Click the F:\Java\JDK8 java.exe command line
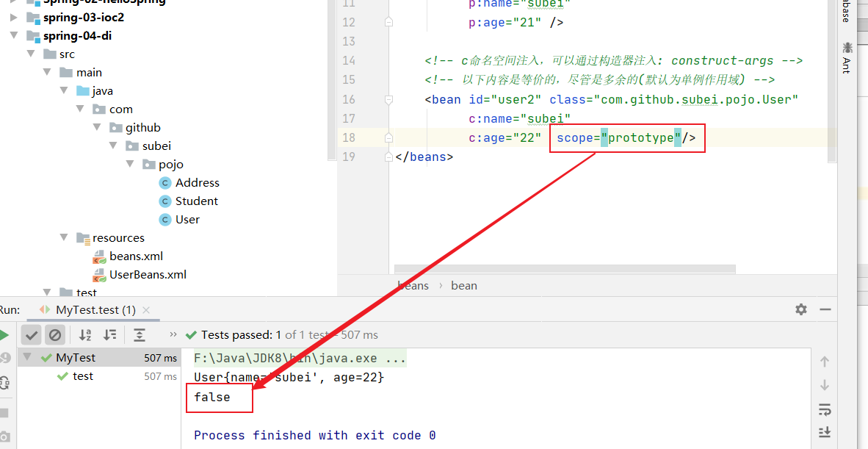868x449 pixels. [x=299, y=359]
